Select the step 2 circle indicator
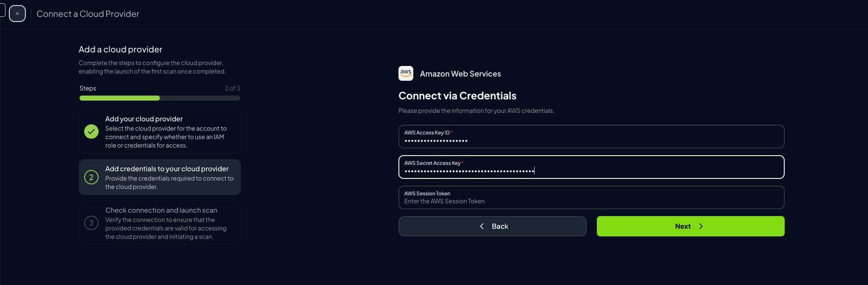 tap(91, 177)
